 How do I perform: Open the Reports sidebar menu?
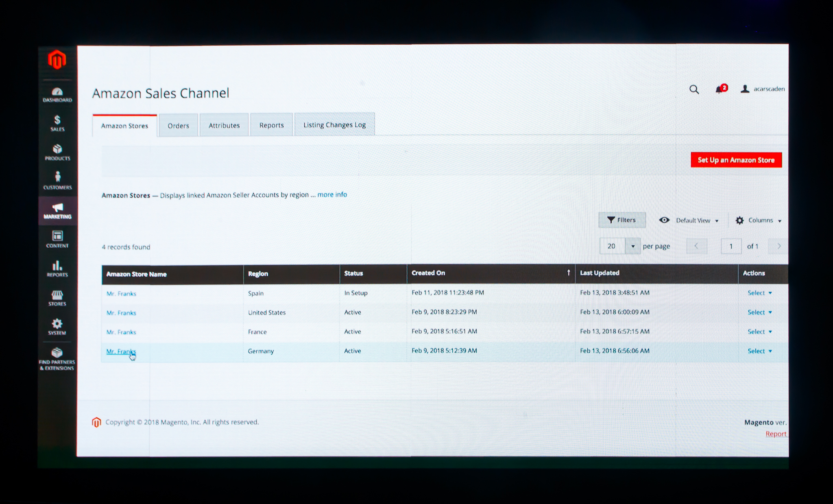coord(57,269)
